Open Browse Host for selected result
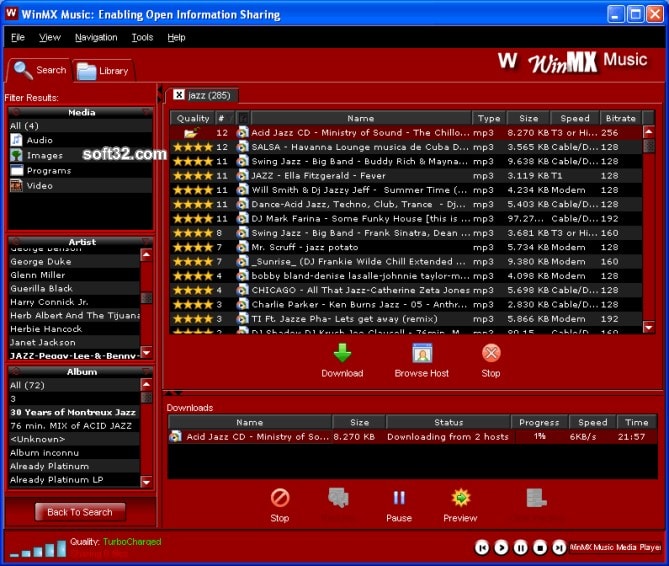The image size is (669, 566). click(x=422, y=361)
